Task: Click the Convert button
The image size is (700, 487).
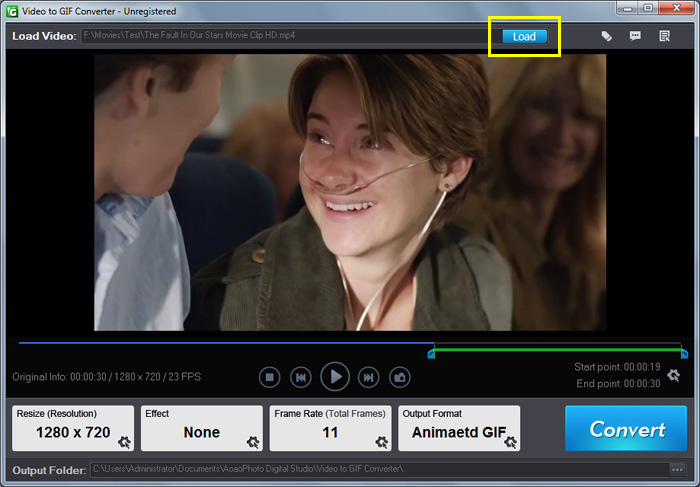Action: click(626, 429)
